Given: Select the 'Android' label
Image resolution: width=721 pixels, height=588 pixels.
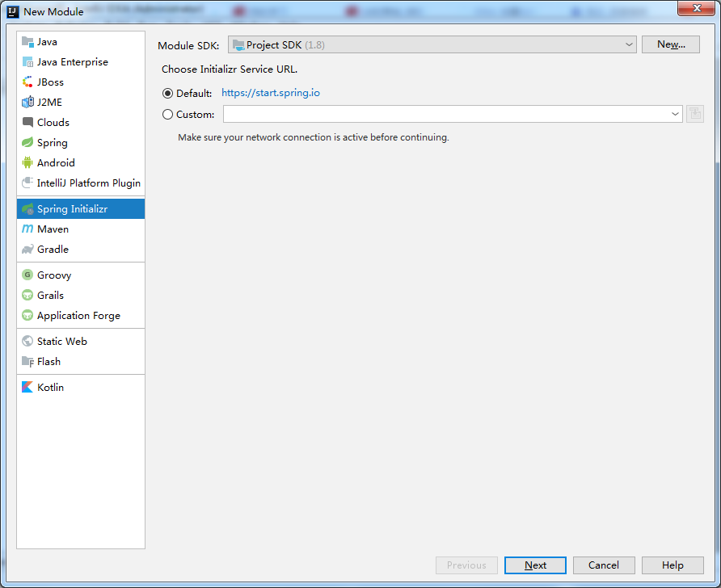Looking at the screenshot, I should pyautogui.click(x=56, y=162).
